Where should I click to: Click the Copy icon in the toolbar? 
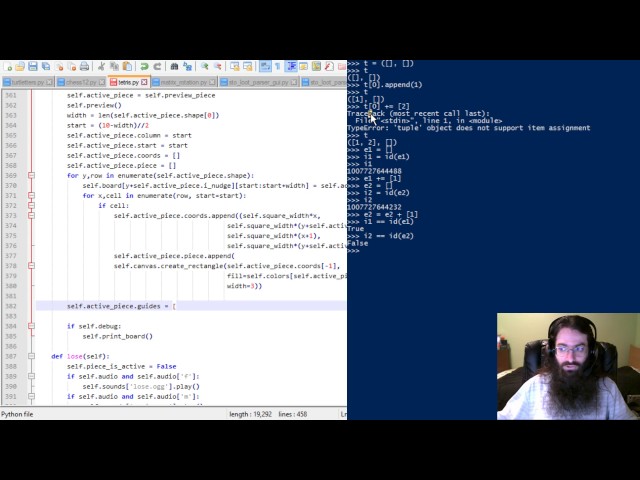click(114, 67)
